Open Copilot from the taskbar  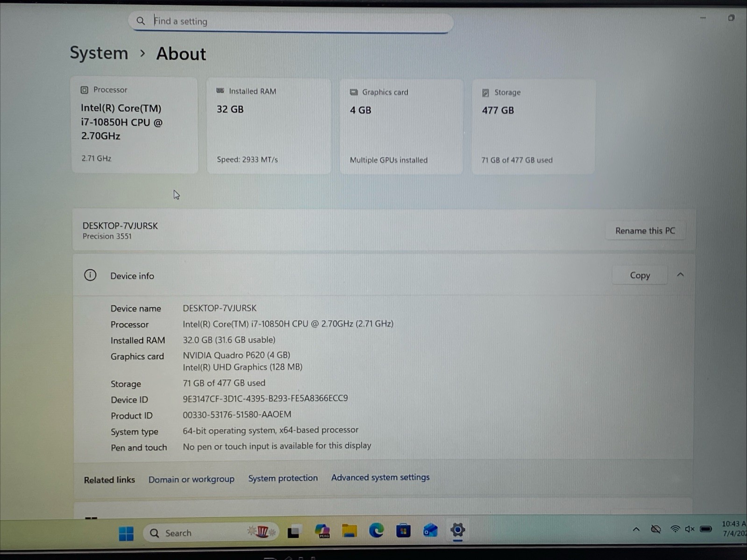click(x=322, y=531)
